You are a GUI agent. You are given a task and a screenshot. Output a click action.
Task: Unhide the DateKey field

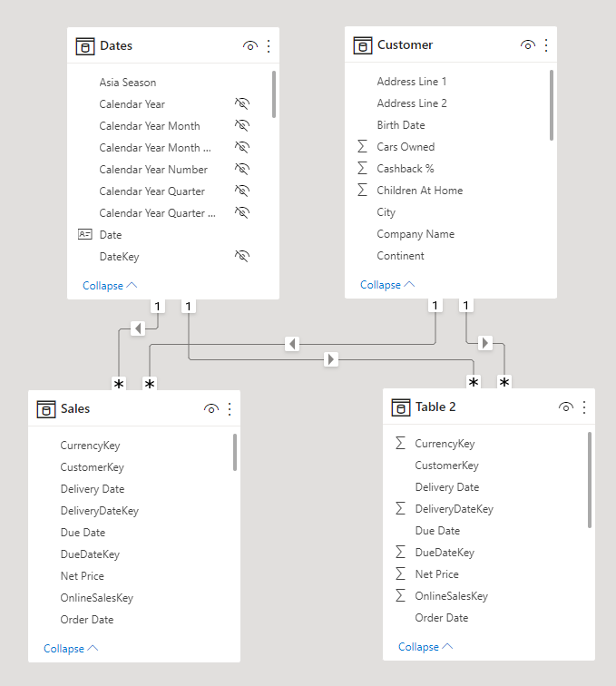point(242,256)
